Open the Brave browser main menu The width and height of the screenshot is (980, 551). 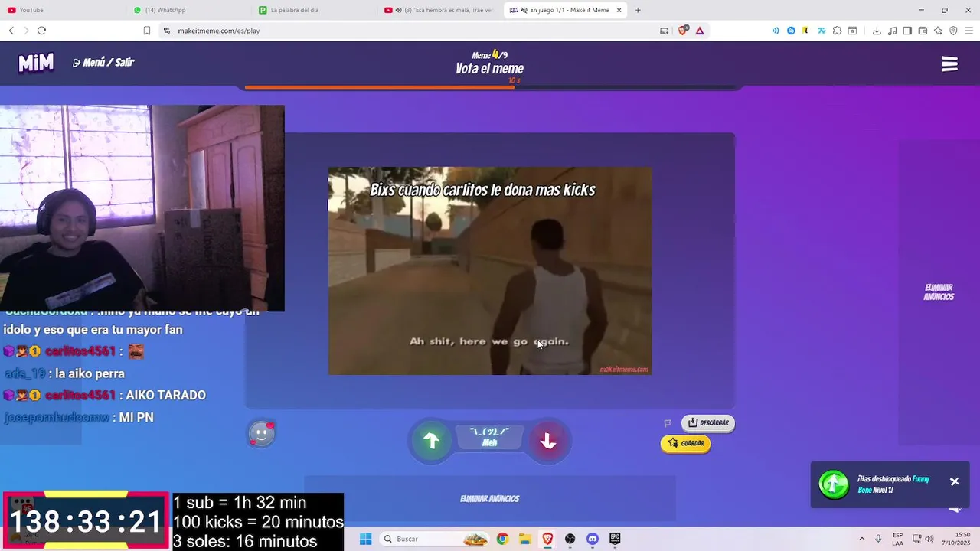(969, 31)
